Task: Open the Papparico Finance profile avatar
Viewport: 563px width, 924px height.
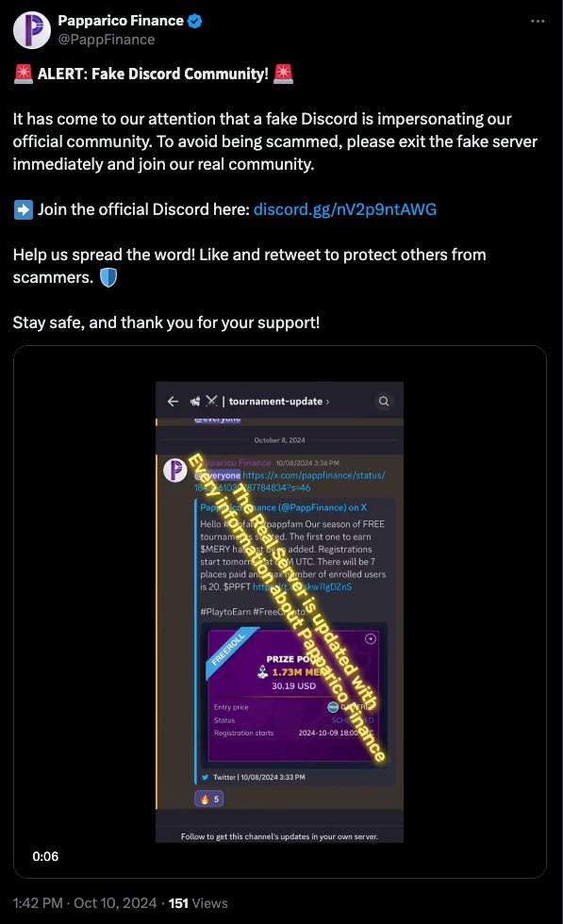Action: pos(32,30)
